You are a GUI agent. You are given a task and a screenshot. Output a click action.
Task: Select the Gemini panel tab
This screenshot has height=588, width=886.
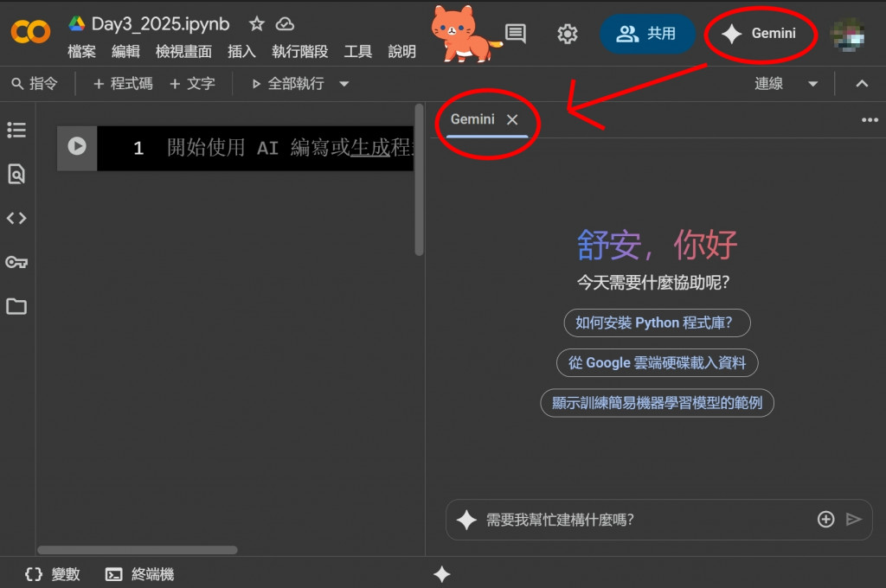(x=472, y=119)
